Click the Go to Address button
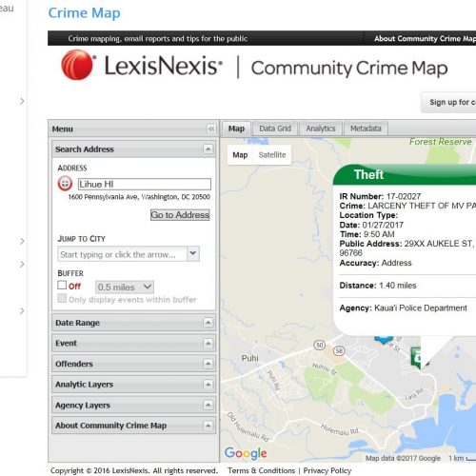Screen dimensions: 476x476 pyautogui.click(x=180, y=215)
